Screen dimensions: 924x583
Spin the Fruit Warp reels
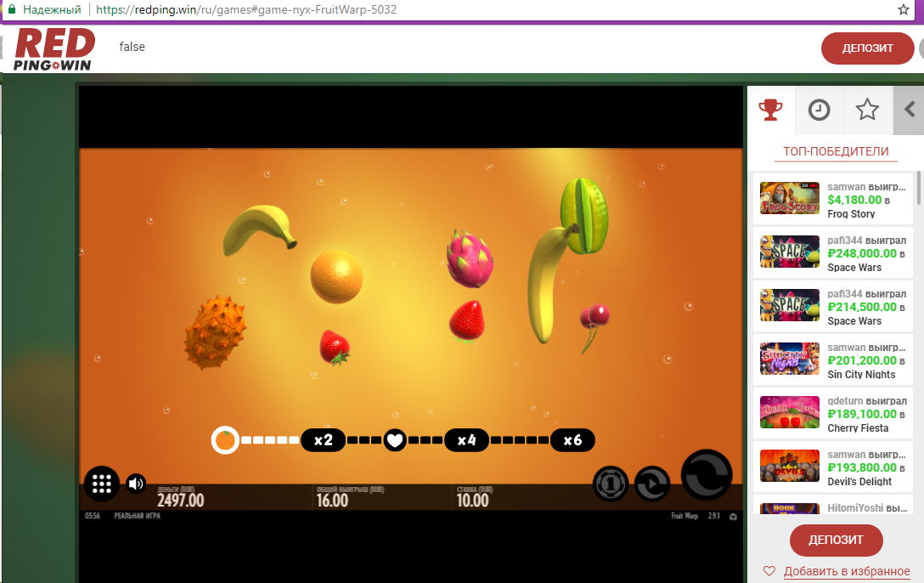707,475
